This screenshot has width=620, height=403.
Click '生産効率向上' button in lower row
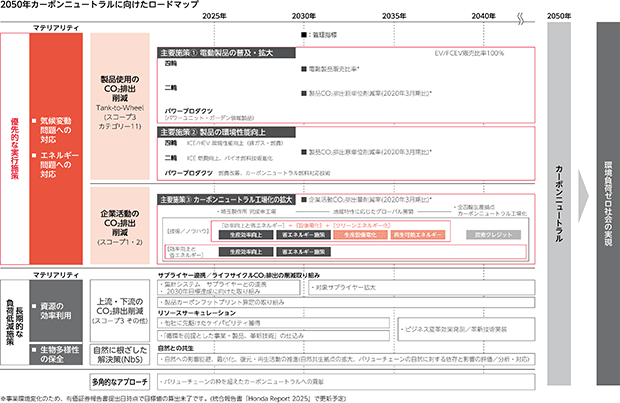tap(246, 252)
